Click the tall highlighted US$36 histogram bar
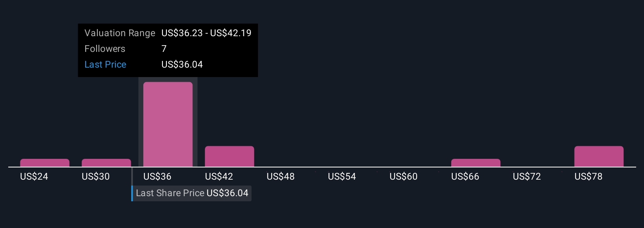644x228 pixels. (168, 124)
